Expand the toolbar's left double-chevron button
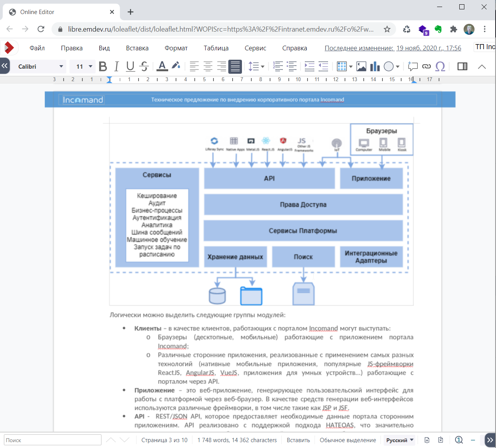The image size is (496, 448). 5,66
